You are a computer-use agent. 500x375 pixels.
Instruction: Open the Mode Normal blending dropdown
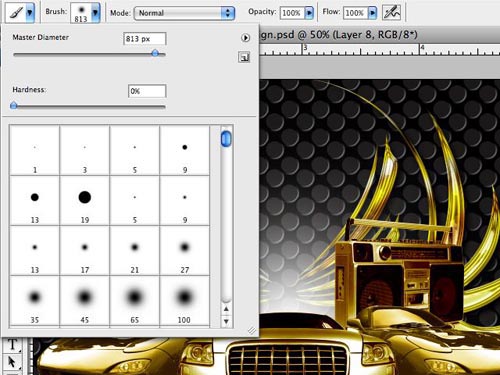184,13
